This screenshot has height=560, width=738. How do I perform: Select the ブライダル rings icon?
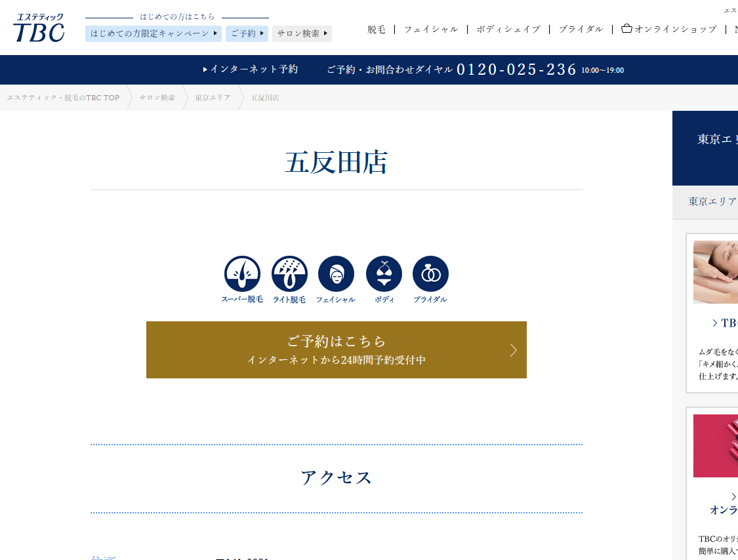point(430,279)
